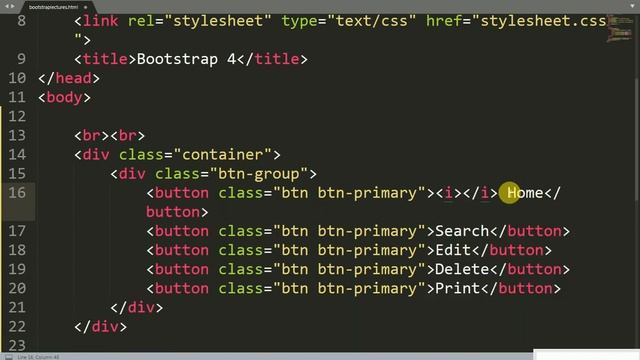Click line number 18 in the gutter
640x360 pixels.
pos(17,250)
